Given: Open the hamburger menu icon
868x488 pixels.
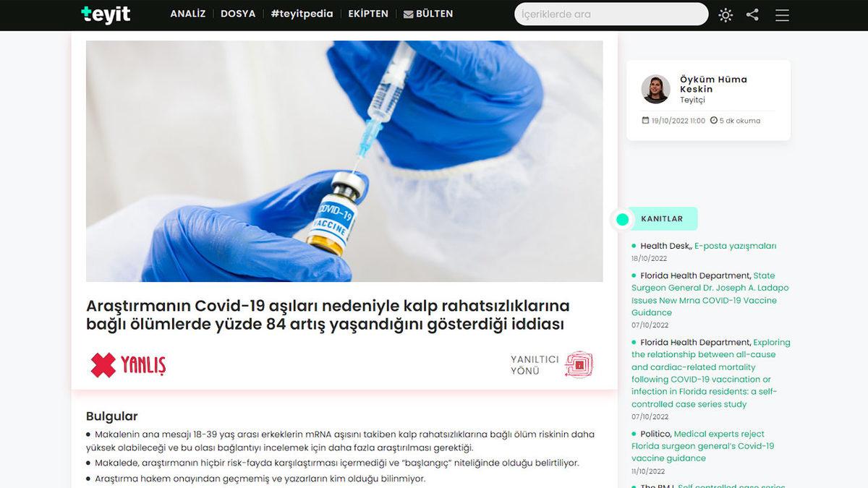Looking at the screenshot, I should click(782, 14).
